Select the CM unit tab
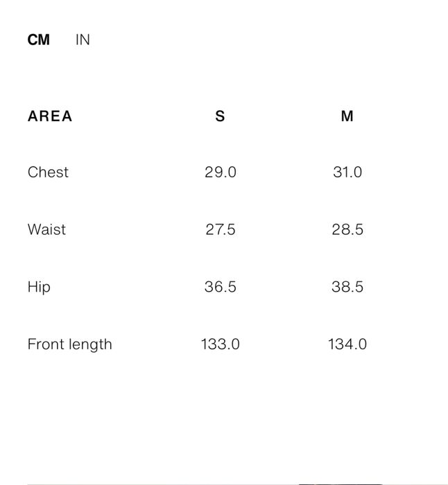The height and width of the screenshot is (485, 448). 39,40
